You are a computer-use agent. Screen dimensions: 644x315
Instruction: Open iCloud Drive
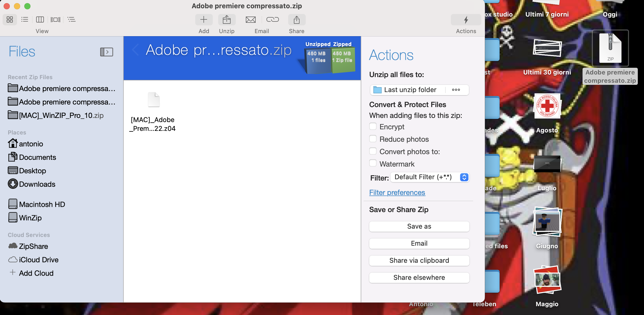click(x=33, y=259)
